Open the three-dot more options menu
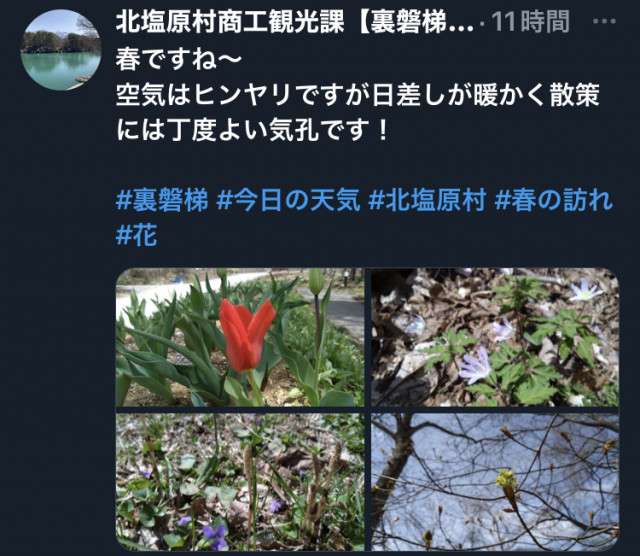The width and height of the screenshot is (640, 556). point(604,21)
